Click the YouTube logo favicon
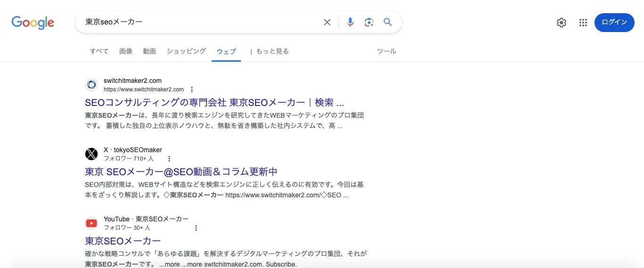The height and width of the screenshot is (268, 644). 91,223
